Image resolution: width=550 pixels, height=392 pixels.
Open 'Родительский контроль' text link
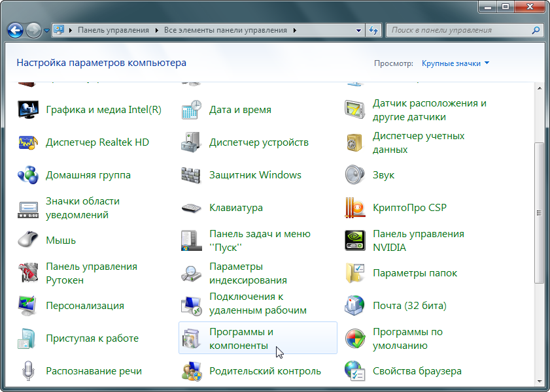265,371
